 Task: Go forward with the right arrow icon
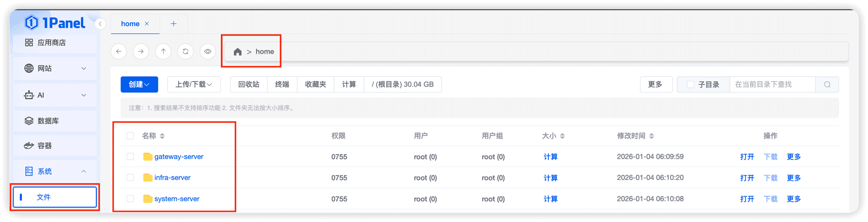[141, 51]
